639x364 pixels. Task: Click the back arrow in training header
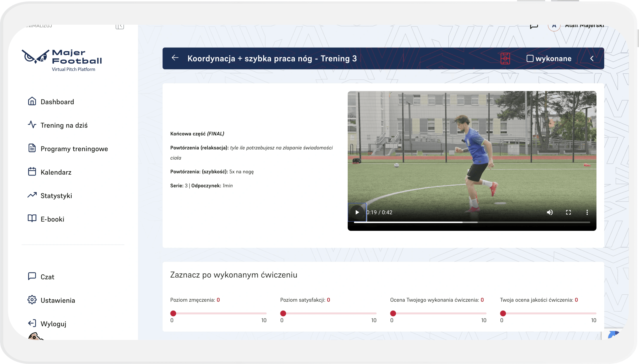(175, 58)
